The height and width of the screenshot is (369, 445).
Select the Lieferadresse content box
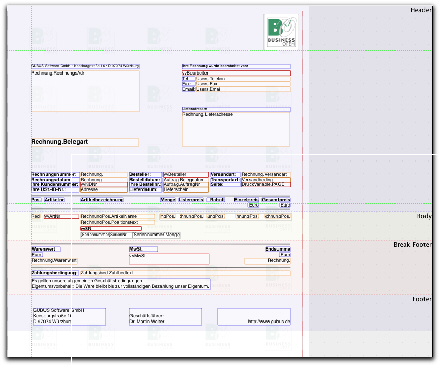pyautogui.click(x=236, y=129)
